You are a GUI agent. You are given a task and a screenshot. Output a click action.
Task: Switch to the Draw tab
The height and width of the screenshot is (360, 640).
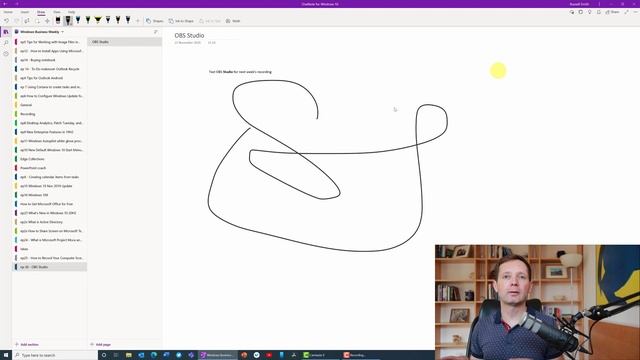point(41,12)
